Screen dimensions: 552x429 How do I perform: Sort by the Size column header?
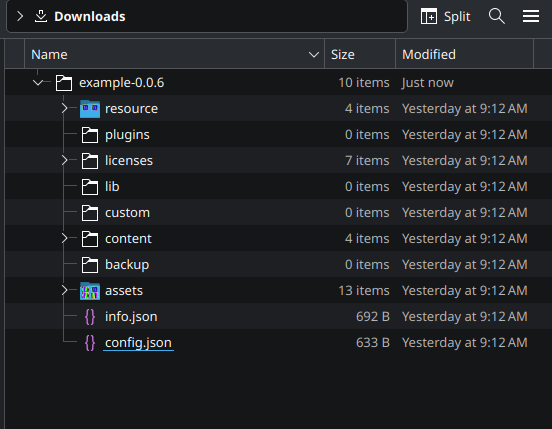click(360, 54)
